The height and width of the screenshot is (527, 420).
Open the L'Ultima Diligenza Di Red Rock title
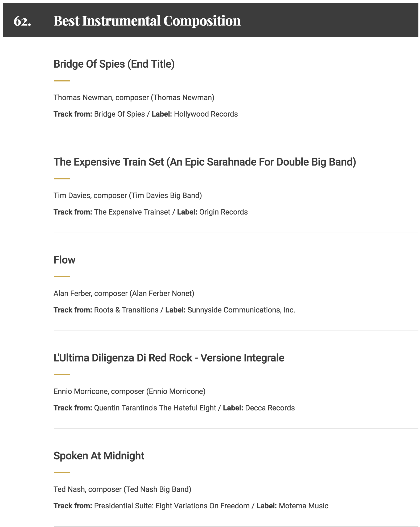[x=169, y=358]
